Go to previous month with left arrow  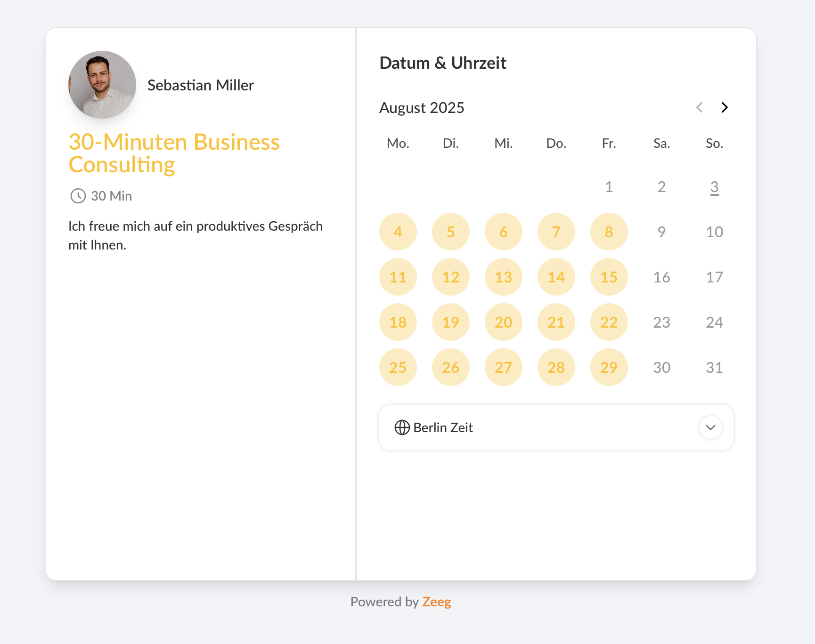coord(700,107)
